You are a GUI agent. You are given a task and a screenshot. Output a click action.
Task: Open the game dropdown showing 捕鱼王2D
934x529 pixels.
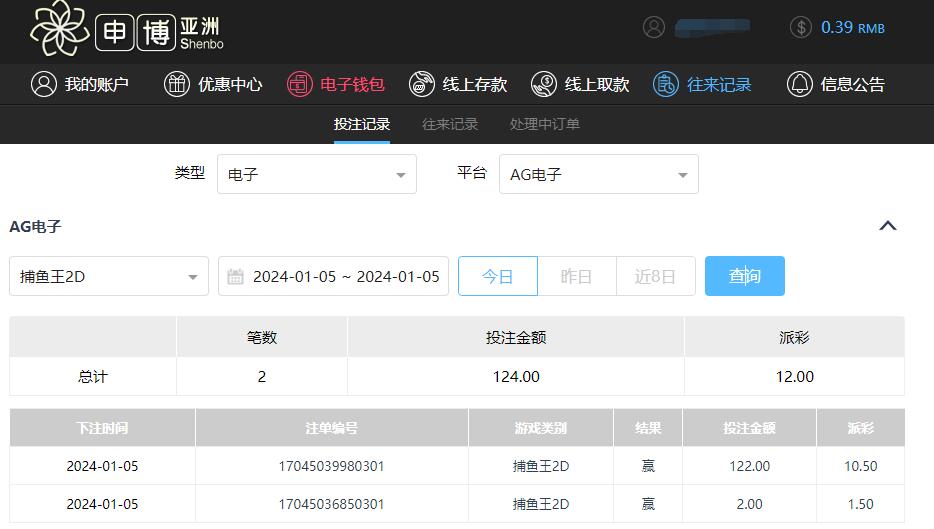coord(109,276)
